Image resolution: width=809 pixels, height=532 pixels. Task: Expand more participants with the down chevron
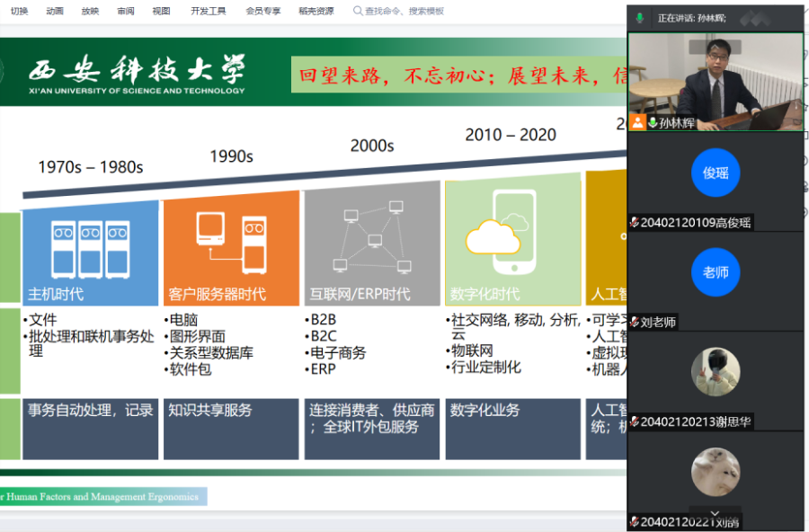pyautogui.click(x=716, y=513)
